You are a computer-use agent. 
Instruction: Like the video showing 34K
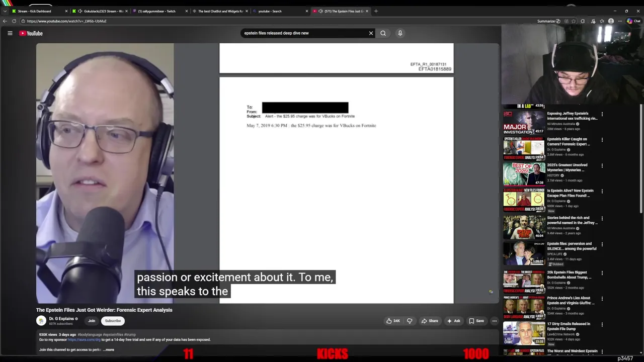(x=393, y=321)
